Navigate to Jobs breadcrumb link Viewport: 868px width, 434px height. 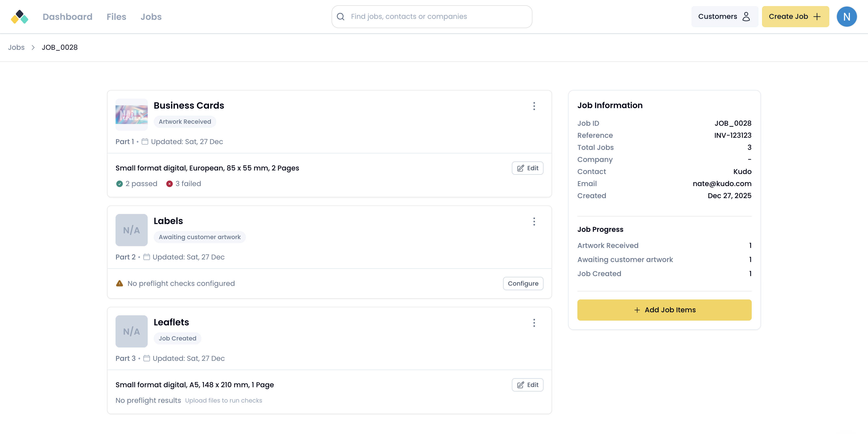[16, 48]
